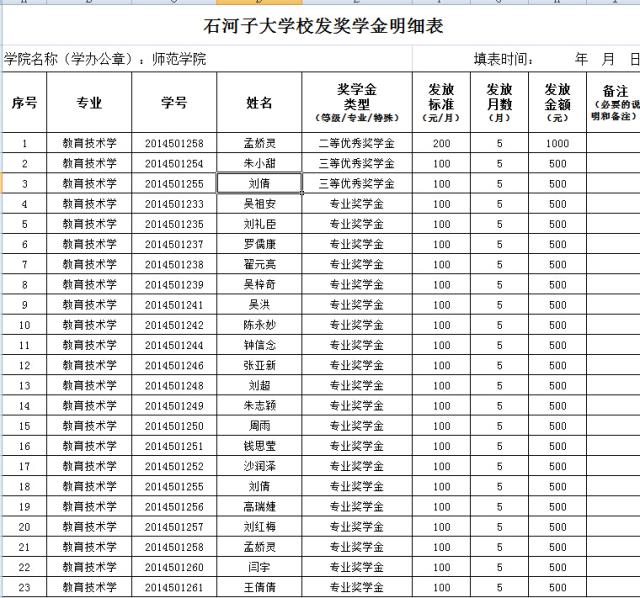Select the name cell 吴洪
Viewport: 640px width, 598px height.
(x=259, y=305)
